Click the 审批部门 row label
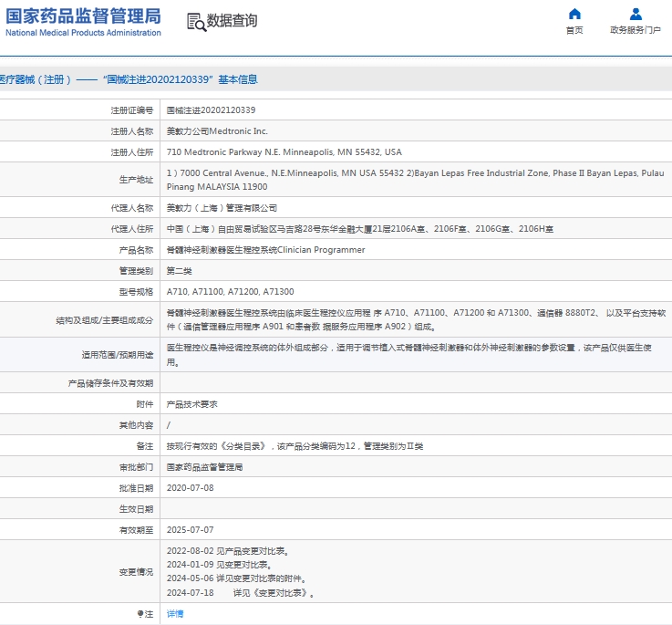This screenshot has height=625, width=672. click(x=136, y=467)
